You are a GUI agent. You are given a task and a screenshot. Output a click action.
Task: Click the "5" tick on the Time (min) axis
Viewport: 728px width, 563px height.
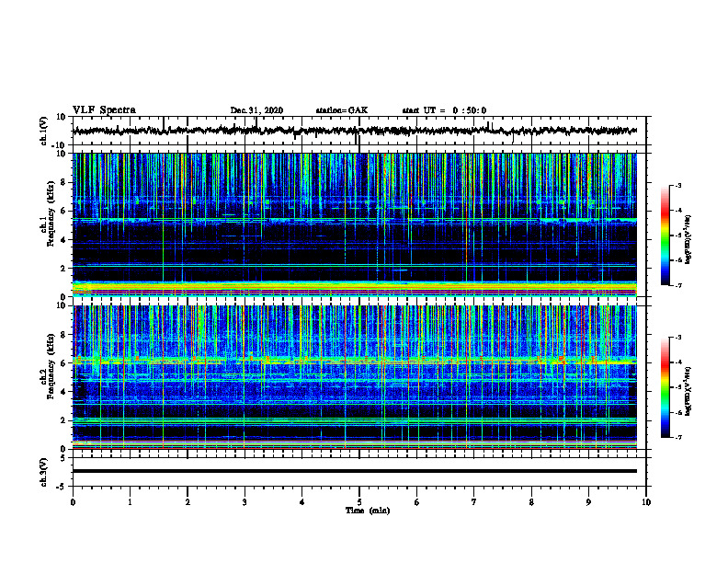[359, 502]
